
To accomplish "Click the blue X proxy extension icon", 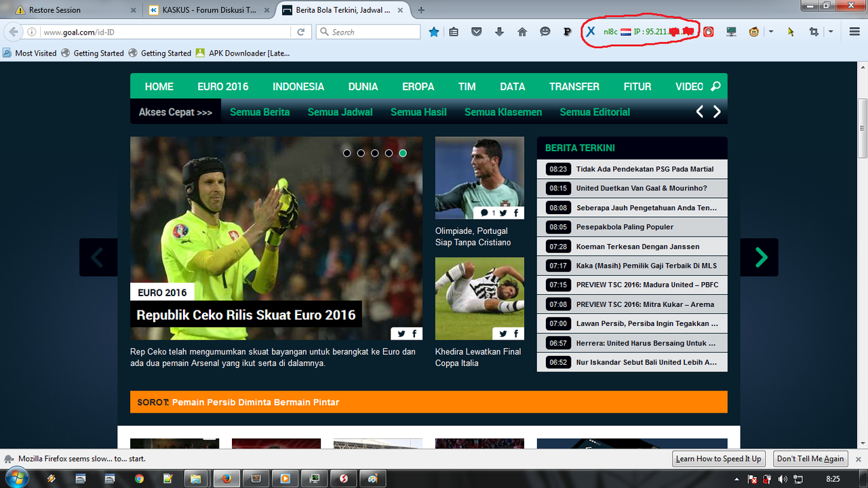I will coord(591,32).
